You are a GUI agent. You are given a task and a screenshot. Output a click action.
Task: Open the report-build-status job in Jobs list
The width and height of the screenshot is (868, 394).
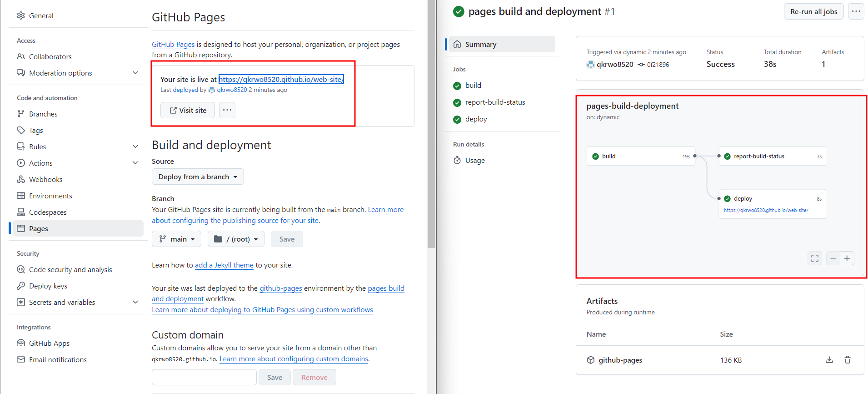pos(495,102)
